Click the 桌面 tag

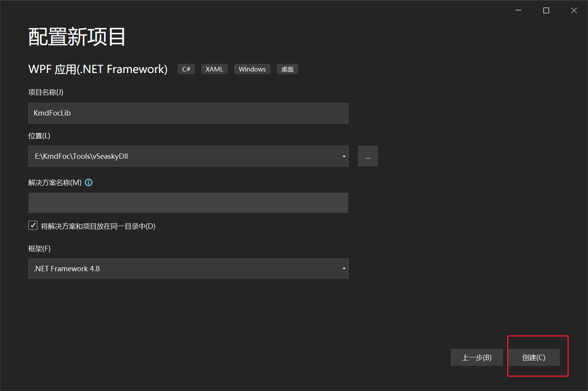[287, 69]
